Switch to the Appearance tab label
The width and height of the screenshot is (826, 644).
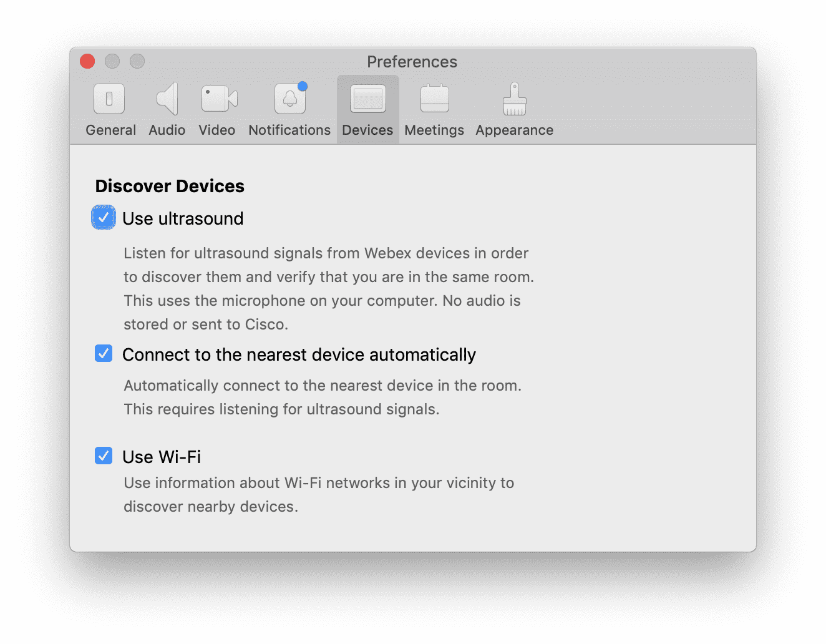(515, 130)
